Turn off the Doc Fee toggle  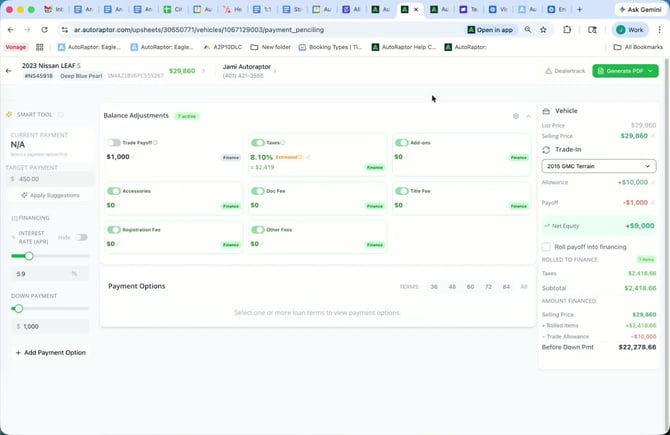click(258, 191)
